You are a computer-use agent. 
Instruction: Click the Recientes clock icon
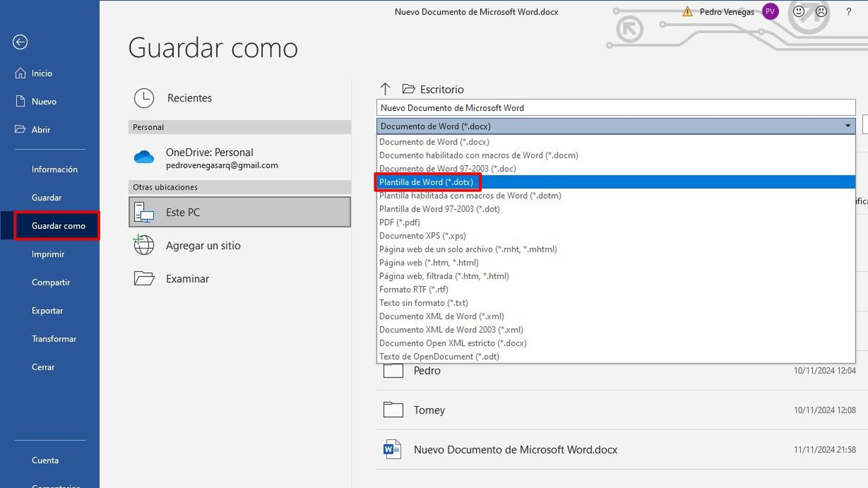tap(144, 98)
